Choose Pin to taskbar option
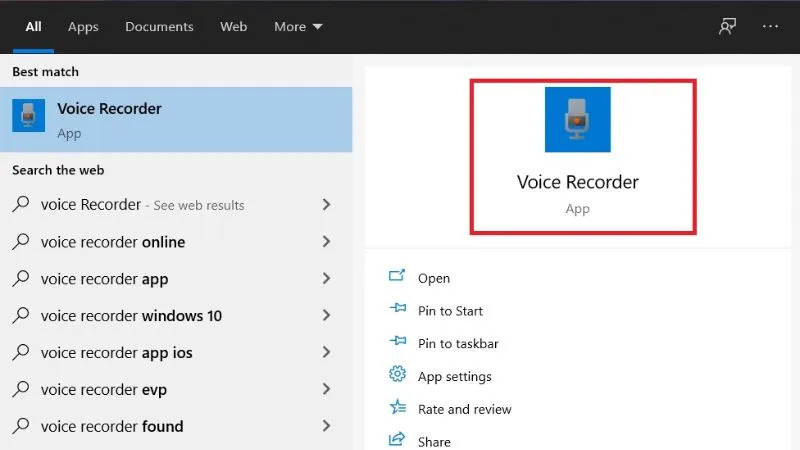Viewport: 800px width, 450px height. (x=458, y=343)
